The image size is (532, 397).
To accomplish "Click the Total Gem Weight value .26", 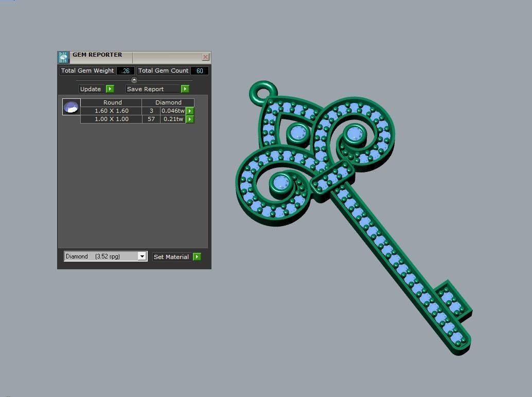I will click(x=125, y=71).
